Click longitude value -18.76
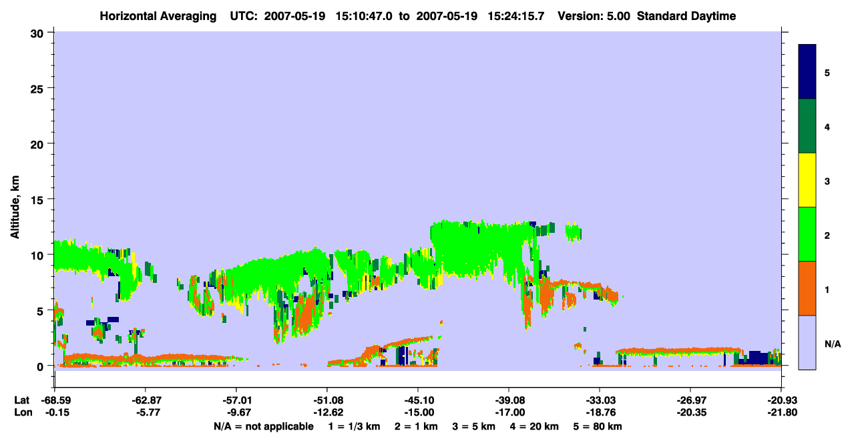This screenshot has height=445, width=868. pyautogui.click(x=600, y=412)
